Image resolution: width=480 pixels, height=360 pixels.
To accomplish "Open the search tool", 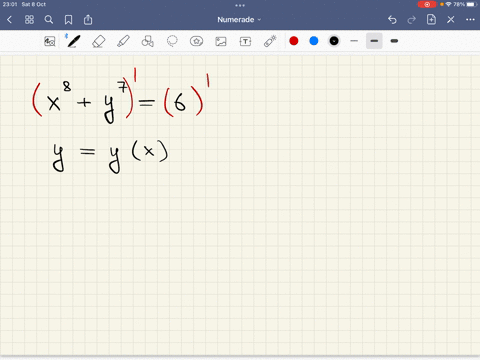I will tap(49, 20).
